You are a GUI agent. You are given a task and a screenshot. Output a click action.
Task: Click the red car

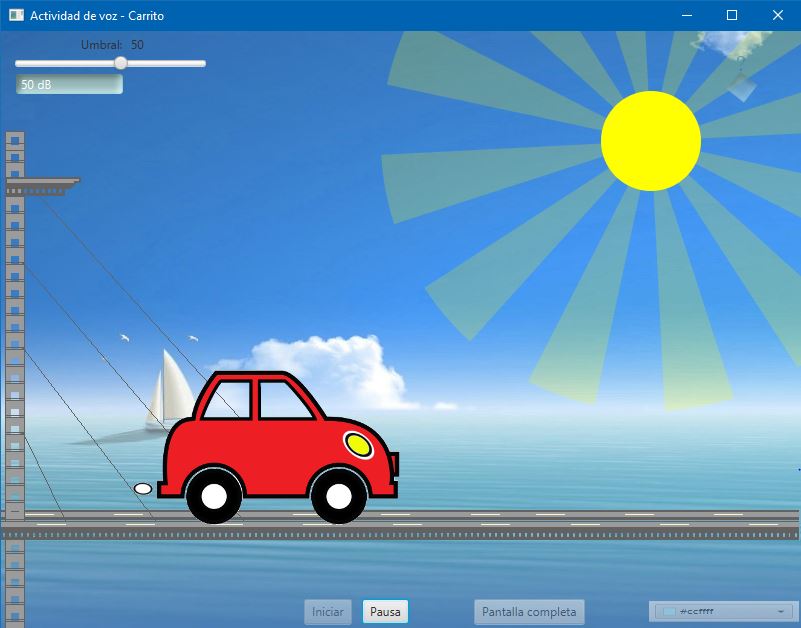tap(278, 447)
